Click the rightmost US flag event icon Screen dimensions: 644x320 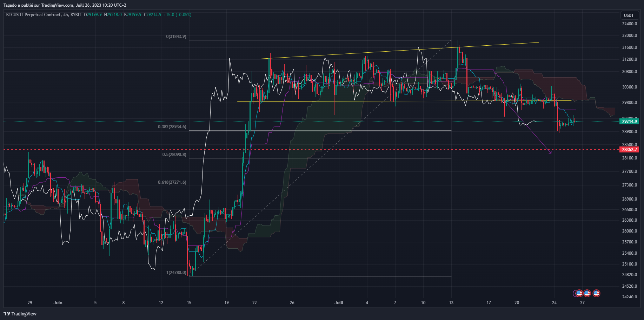(597, 293)
